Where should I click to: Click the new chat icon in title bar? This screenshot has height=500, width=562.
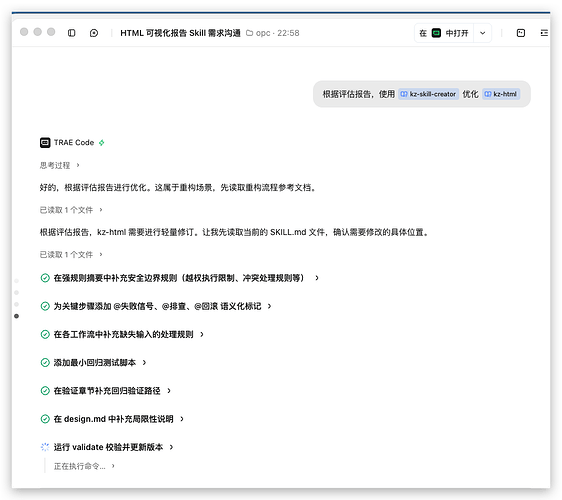click(x=94, y=33)
